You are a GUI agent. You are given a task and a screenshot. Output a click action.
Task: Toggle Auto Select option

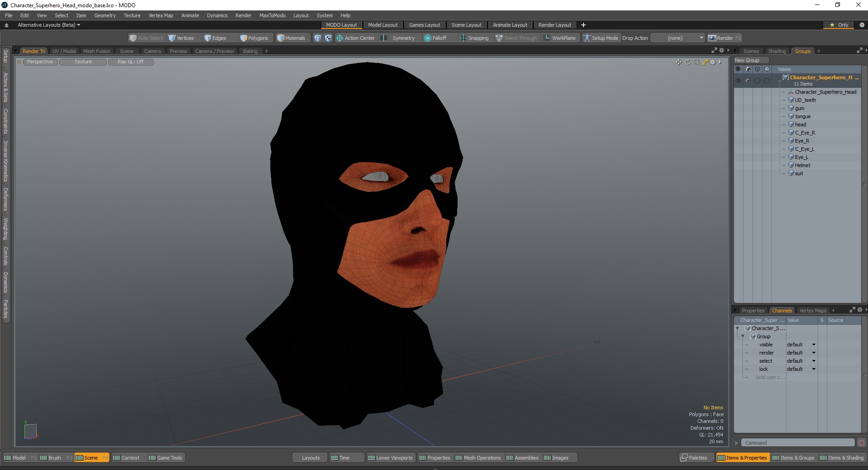click(x=146, y=38)
